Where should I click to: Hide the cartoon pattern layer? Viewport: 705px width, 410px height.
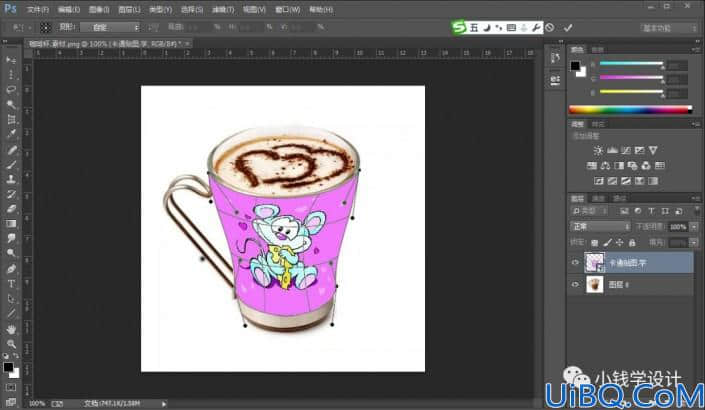pyautogui.click(x=575, y=263)
